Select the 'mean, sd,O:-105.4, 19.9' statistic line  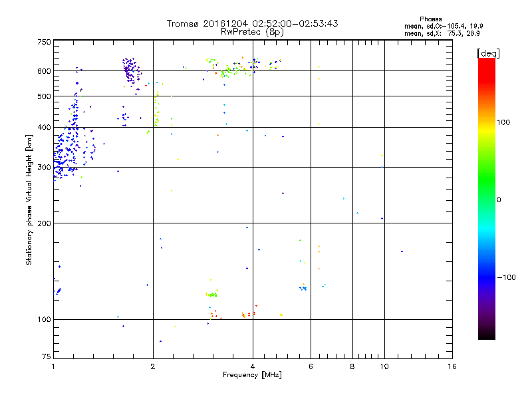(x=444, y=26)
